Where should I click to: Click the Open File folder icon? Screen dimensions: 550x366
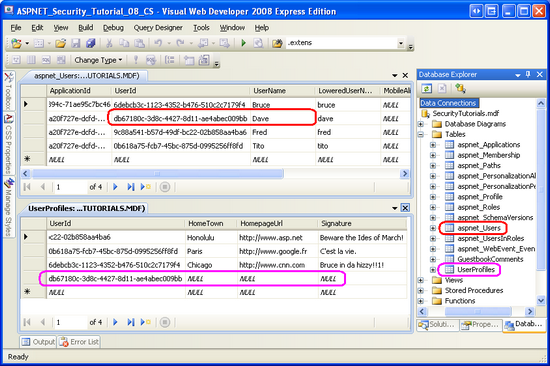[60, 43]
